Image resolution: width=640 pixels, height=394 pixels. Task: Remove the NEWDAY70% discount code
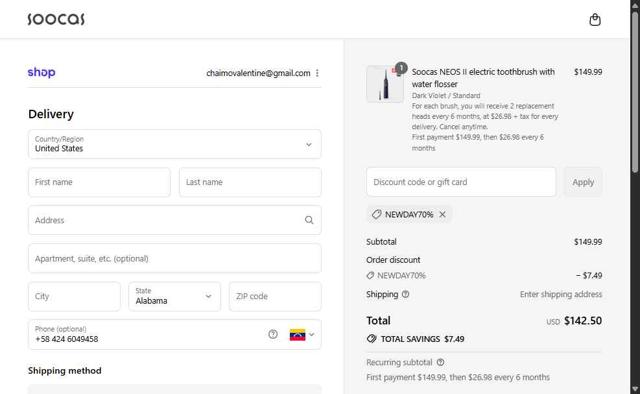click(442, 214)
